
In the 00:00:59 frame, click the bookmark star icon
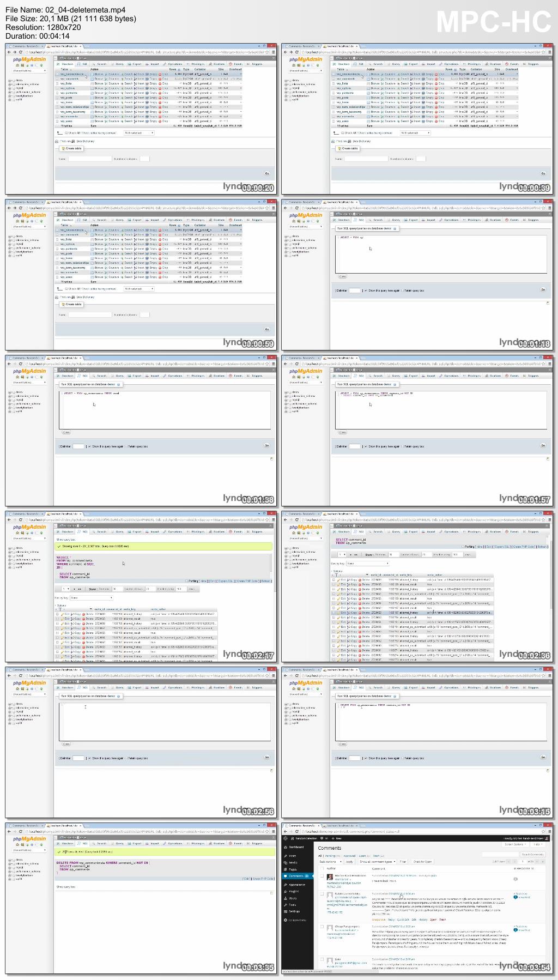(x=268, y=208)
